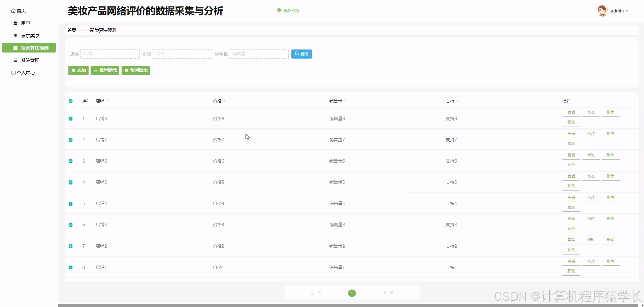Uncheck the 店铺5 row checkbox
Image resolution: width=644 pixels, height=307 pixels.
tap(71, 182)
